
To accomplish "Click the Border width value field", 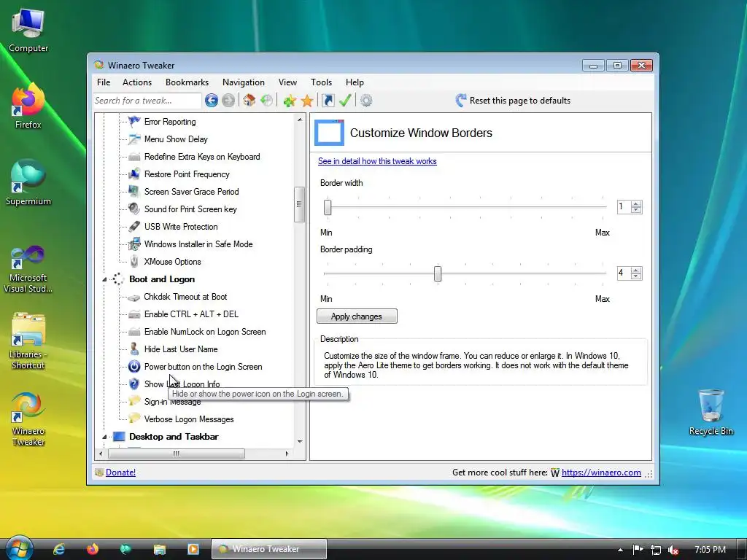I will (624, 206).
